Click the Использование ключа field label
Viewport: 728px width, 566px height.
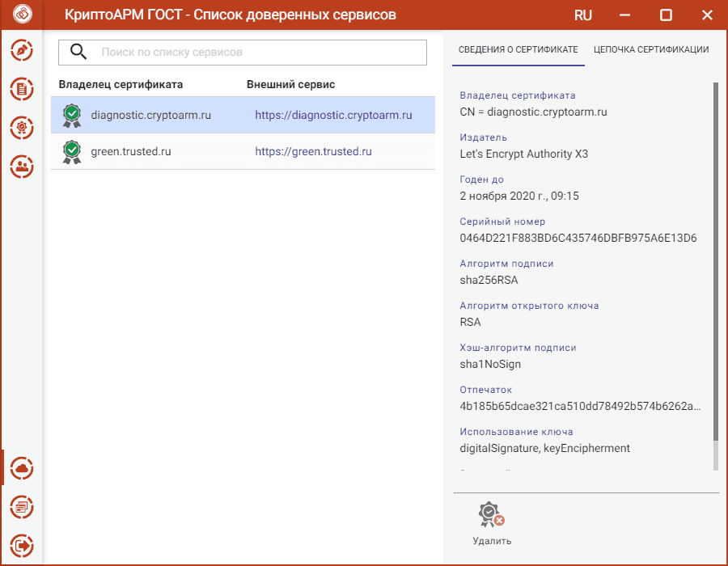click(x=516, y=432)
